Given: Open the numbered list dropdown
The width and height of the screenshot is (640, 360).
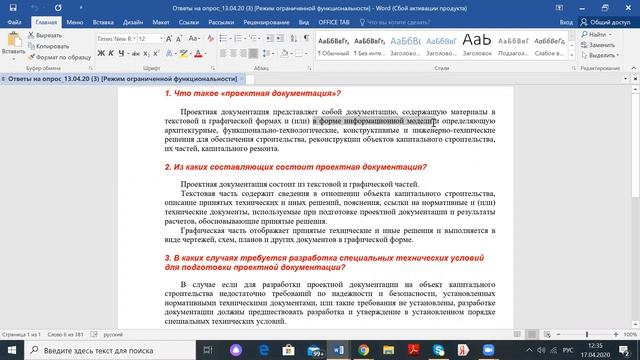Looking at the screenshot, I should click(x=244, y=39).
